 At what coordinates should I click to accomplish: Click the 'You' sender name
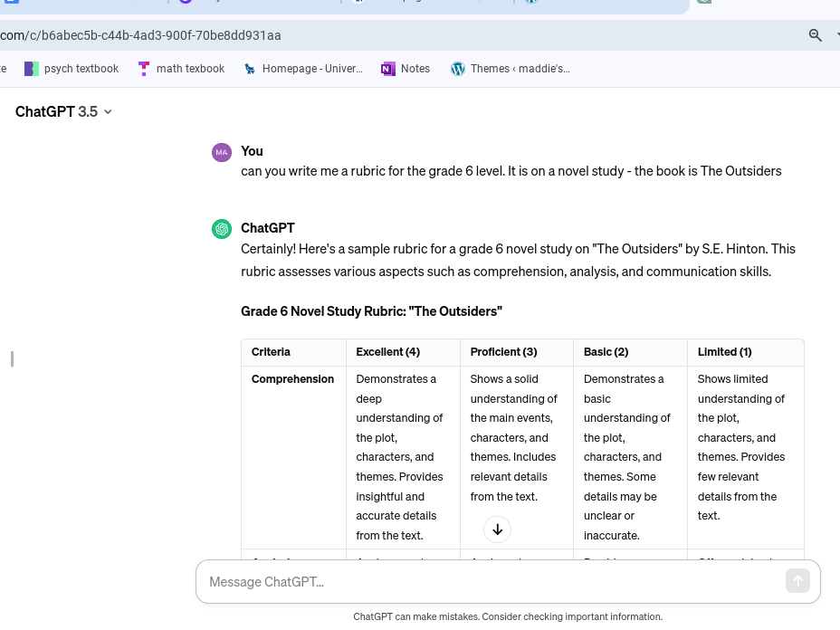point(252,151)
